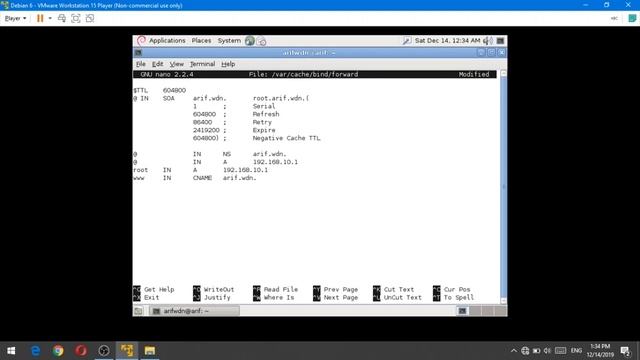Click the 'Get Help' nano shortcut text
This screenshot has width=640, height=360.
click(159, 289)
